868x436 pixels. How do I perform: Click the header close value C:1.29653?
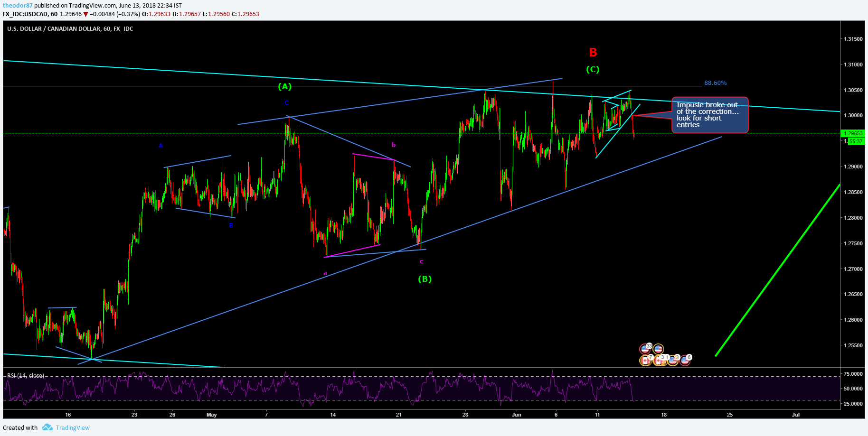[x=245, y=14]
